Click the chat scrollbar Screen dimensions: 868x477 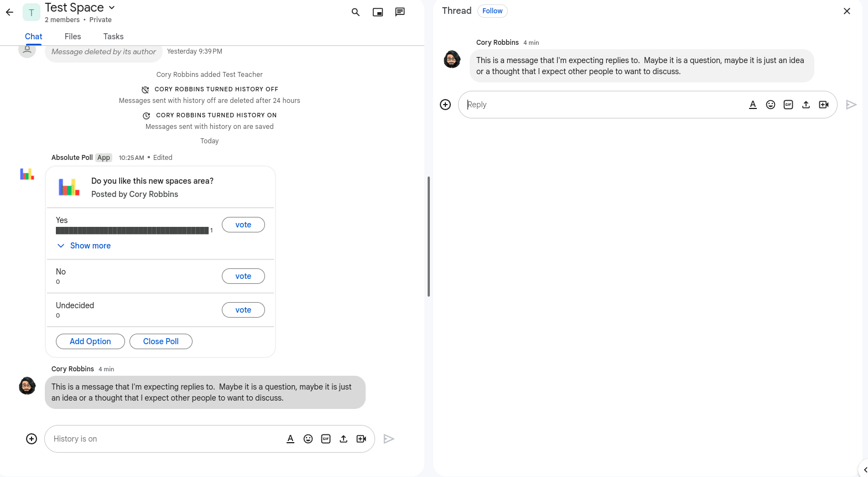tap(429, 236)
